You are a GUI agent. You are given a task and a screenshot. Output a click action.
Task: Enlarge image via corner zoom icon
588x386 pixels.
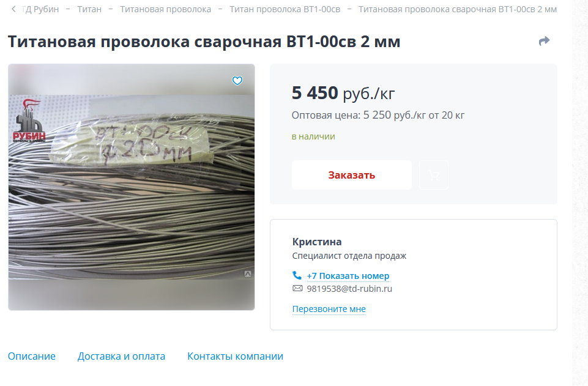(x=248, y=274)
